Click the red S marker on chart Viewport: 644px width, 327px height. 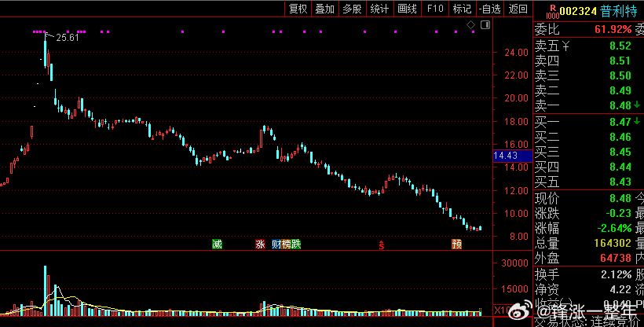click(x=382, y=244)
